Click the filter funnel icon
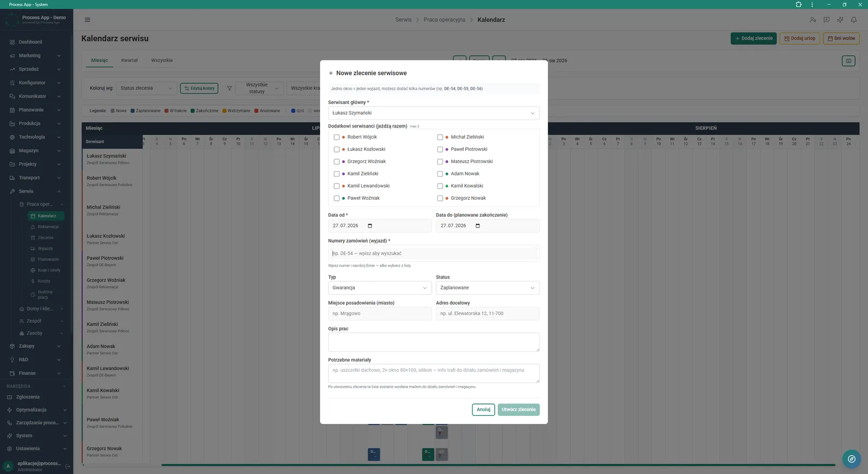Screen dimensions: 868x474 [x=229, y=88]
